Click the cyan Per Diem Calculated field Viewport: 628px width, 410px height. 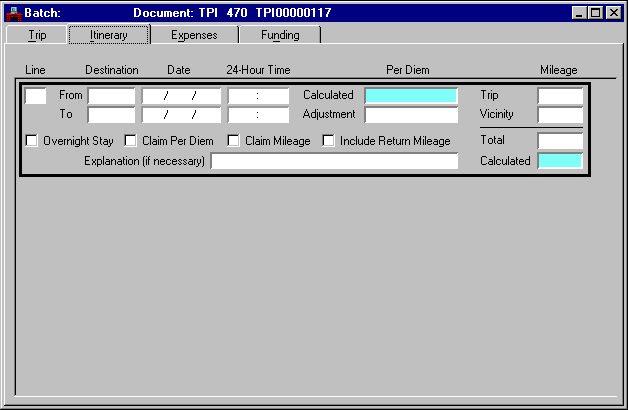pos(411,96)
